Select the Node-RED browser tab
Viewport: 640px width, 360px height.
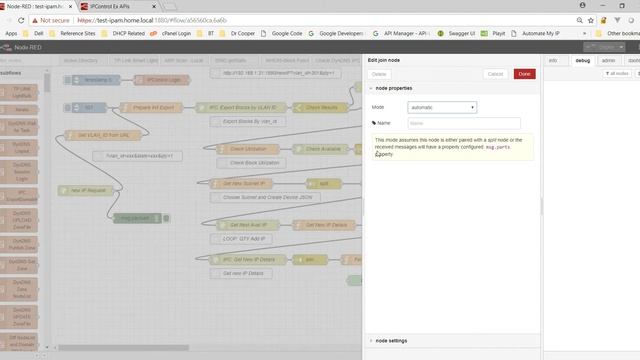pos(35,7)
